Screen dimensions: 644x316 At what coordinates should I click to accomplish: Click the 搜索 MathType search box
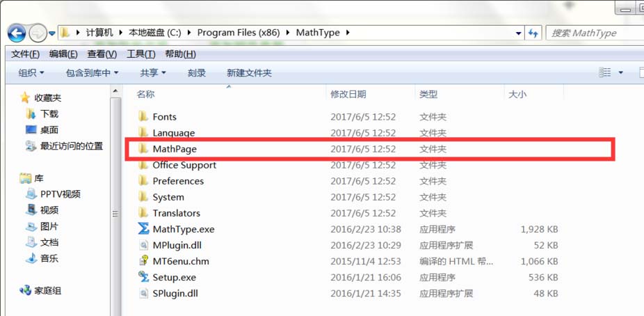595,33
